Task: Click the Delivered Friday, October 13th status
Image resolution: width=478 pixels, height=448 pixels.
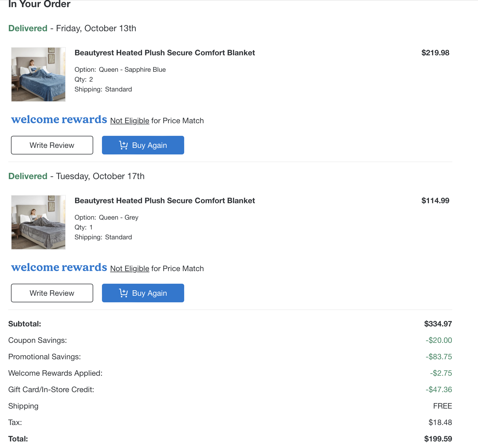Action: [72, 28]
